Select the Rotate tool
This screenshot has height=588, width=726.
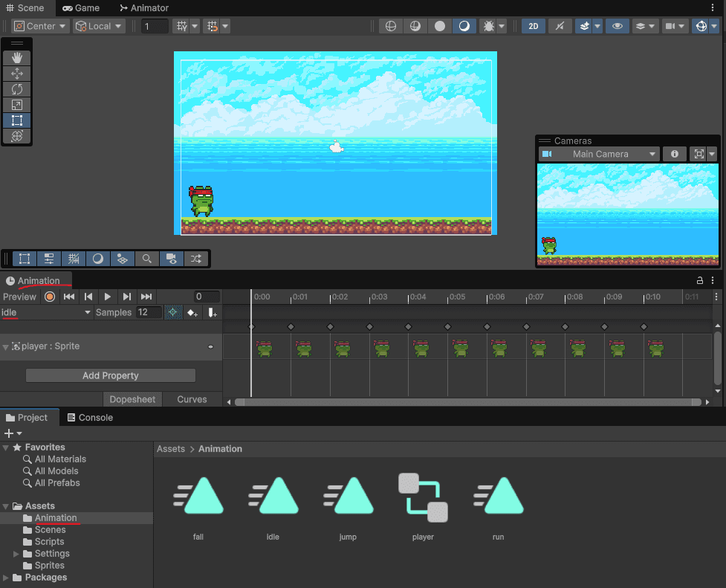coord(17,89)
